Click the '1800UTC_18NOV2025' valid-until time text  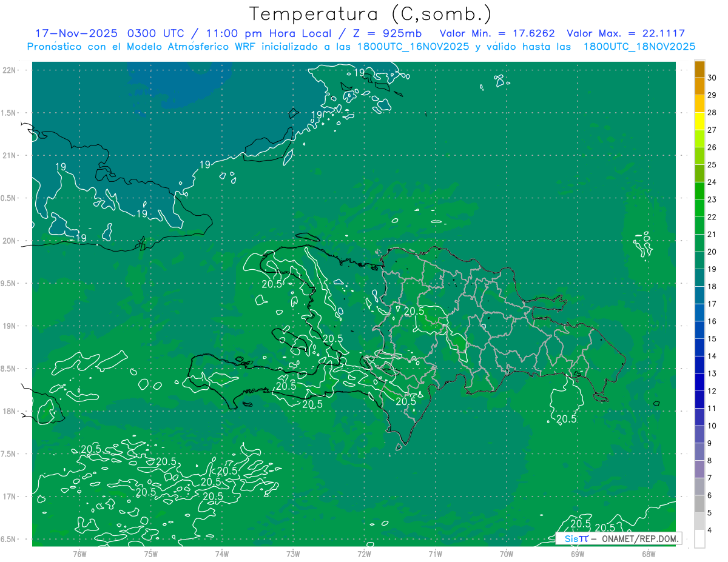click(639, 47)
